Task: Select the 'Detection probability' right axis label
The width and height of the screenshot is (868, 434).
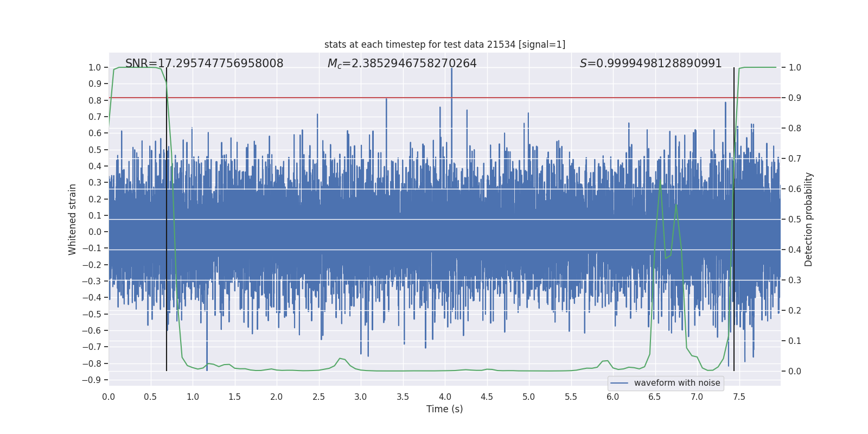Action: [808, 219]
